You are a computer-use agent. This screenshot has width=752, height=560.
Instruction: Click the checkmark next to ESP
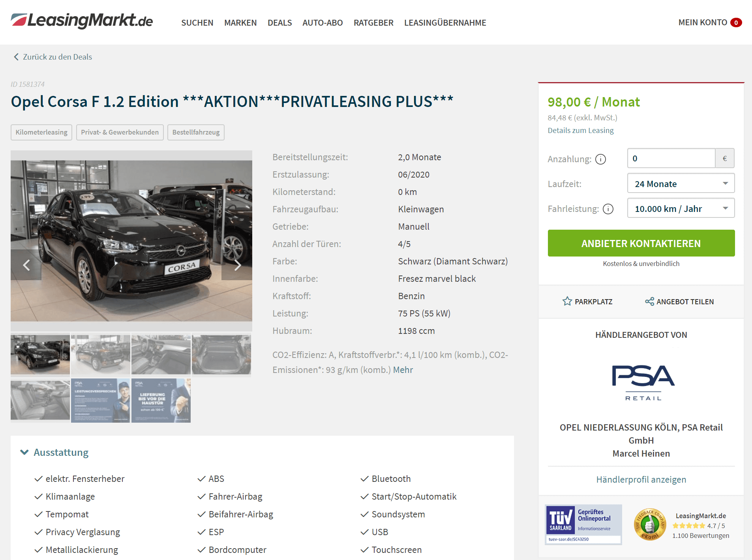pos(202,532)
